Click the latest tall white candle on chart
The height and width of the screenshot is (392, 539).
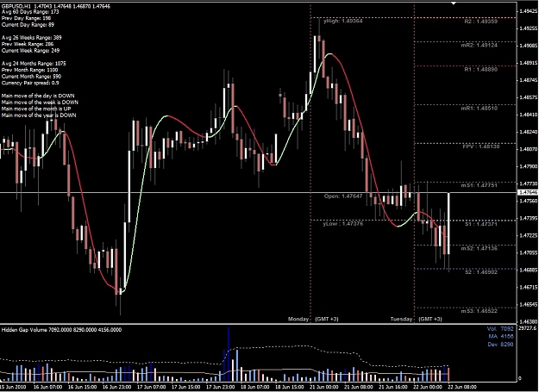click(449, 223)
